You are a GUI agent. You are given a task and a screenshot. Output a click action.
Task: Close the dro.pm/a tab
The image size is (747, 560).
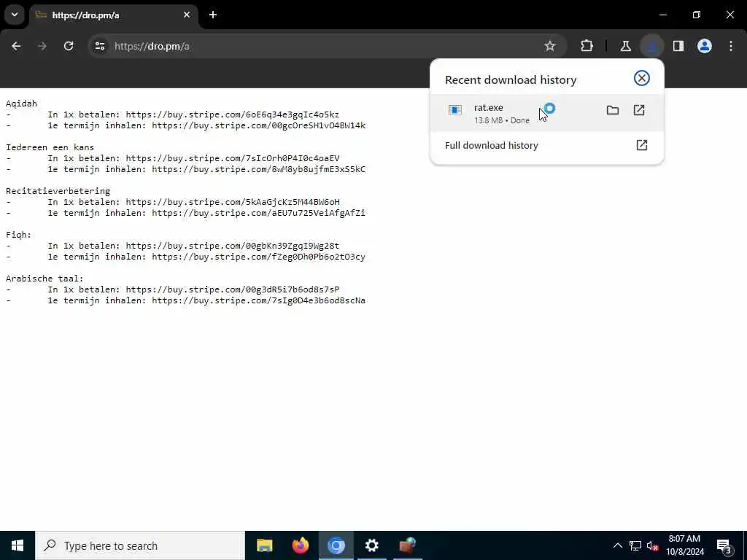187,15
